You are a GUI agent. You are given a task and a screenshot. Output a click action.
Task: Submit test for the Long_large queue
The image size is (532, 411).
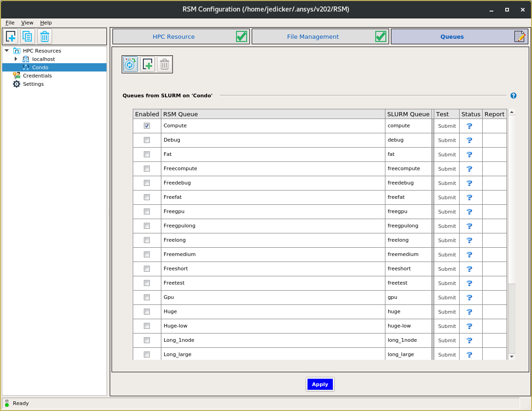pos(447,355)
